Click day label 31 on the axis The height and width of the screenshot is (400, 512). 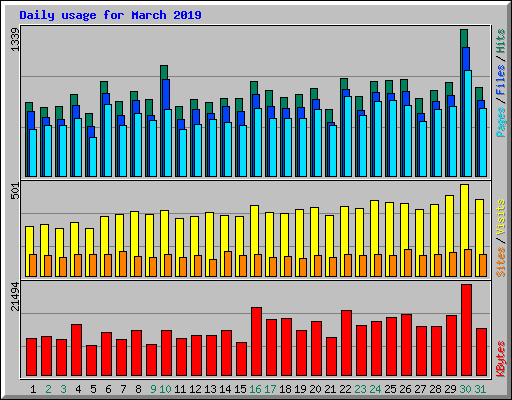pos(480,389)
